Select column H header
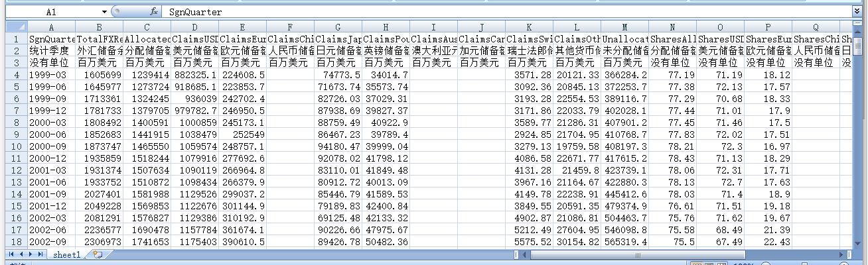868x265 pixels. tap(386, 27)
